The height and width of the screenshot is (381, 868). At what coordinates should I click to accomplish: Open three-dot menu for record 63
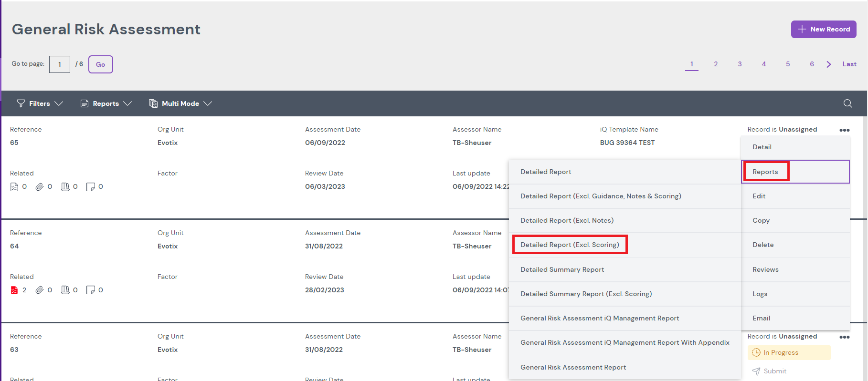(844, 337)
